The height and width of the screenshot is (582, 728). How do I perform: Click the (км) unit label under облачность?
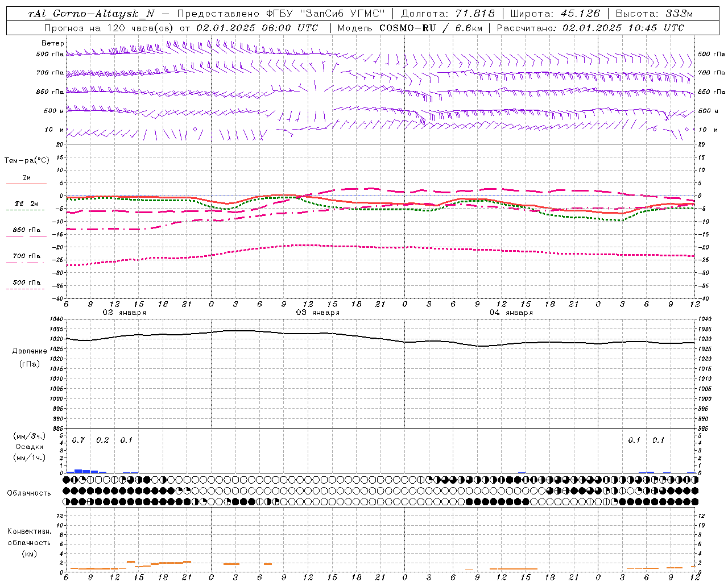(x=29, y=554)
